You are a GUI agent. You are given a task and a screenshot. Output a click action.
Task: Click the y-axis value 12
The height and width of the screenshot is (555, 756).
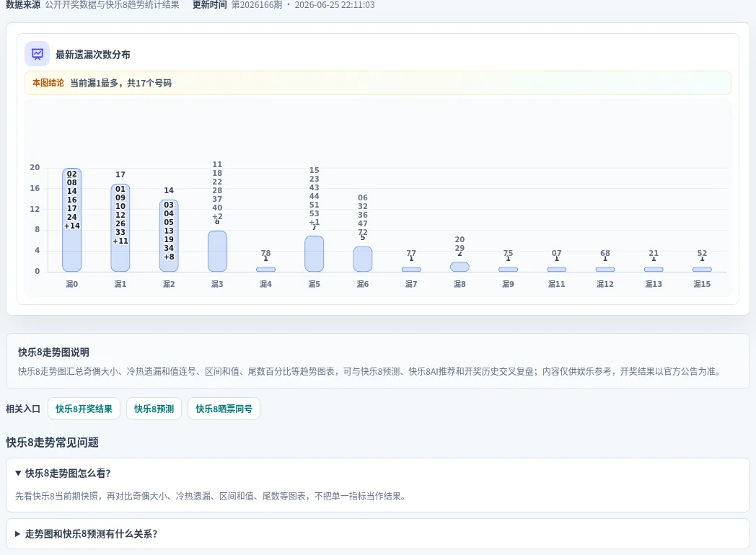(x=35, y=208)
